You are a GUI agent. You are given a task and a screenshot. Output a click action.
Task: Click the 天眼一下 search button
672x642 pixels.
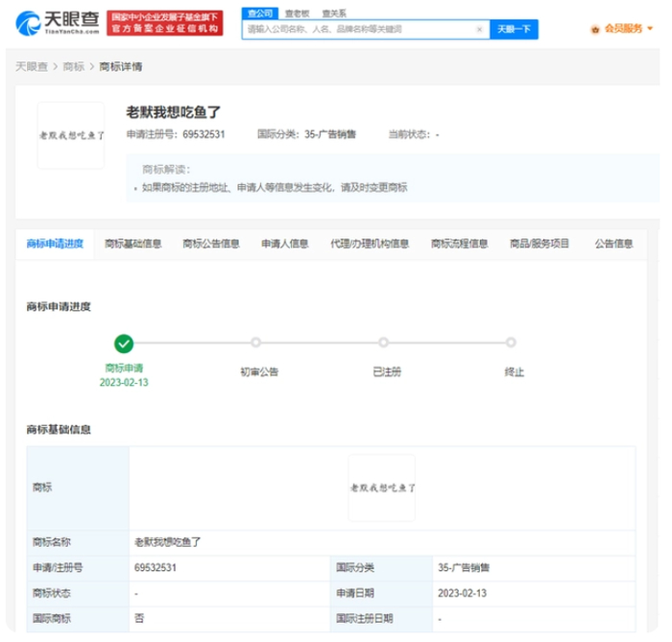point(514,30)
